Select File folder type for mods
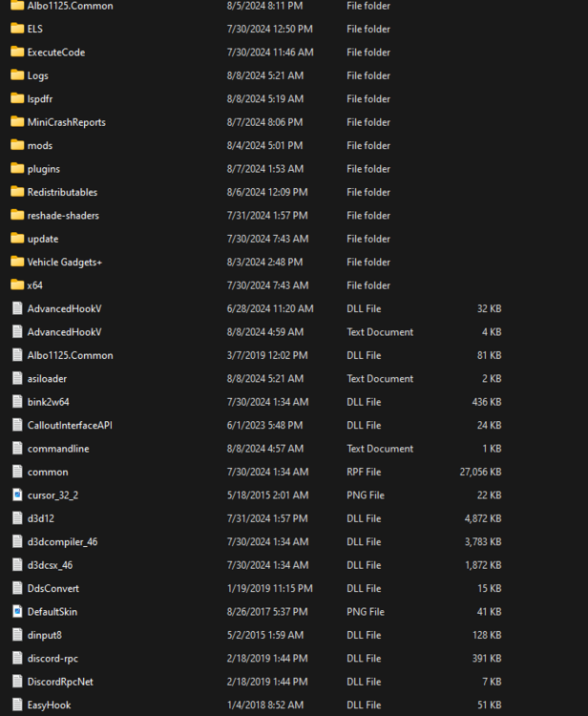Viewport: 588px width, 716px height. pyautogui.click(x=368, y=146)
